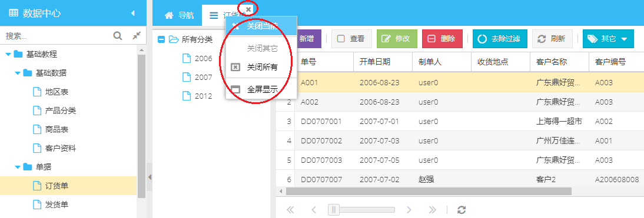The width and height of the screenshot is (644, 218).
Task: Click the 去除过滤 button
Action: pyautogui.click(x=500, y=39)
